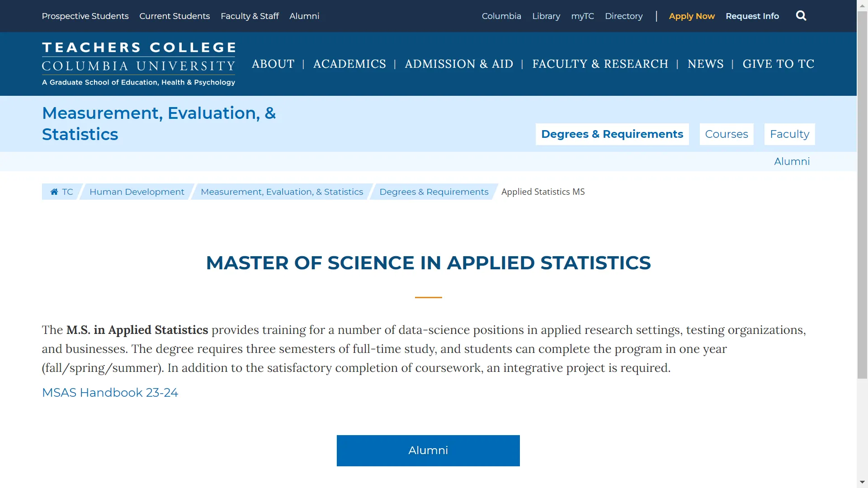Switch to the Courses tab
This screenshot has height=488, width=868.
(726, 134)
